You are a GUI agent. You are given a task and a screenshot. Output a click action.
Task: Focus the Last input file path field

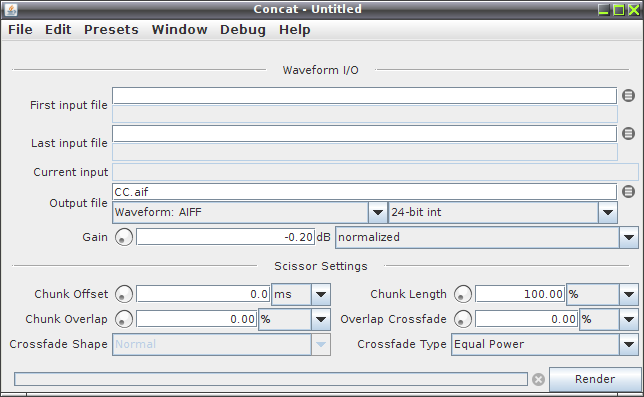tap(364, 133)
